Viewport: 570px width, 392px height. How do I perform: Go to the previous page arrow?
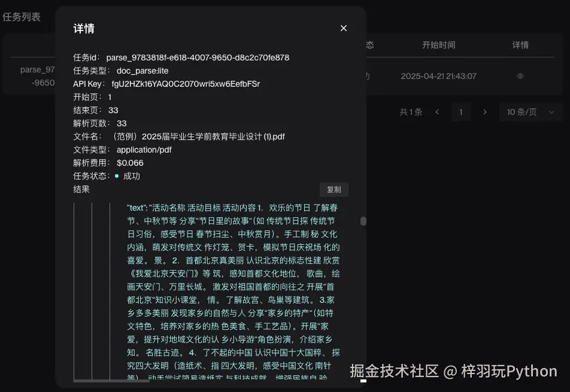pyautogui.click(x=437, y=112)
